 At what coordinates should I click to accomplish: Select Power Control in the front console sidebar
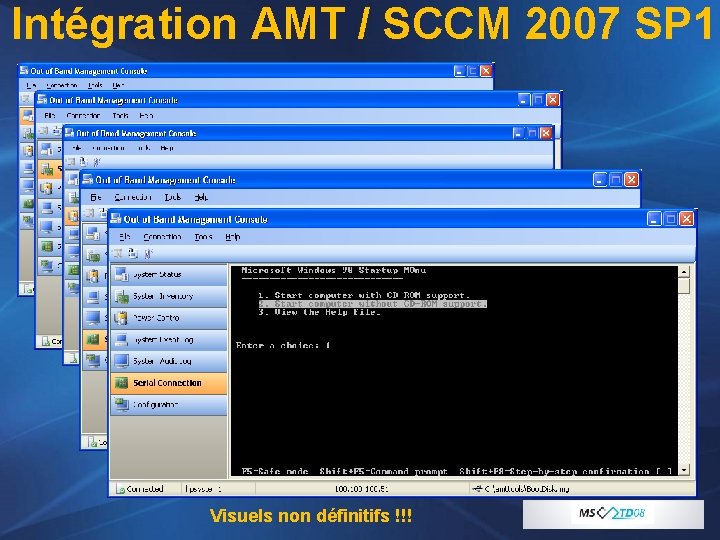pyautogui.click(x=169, y=318)
